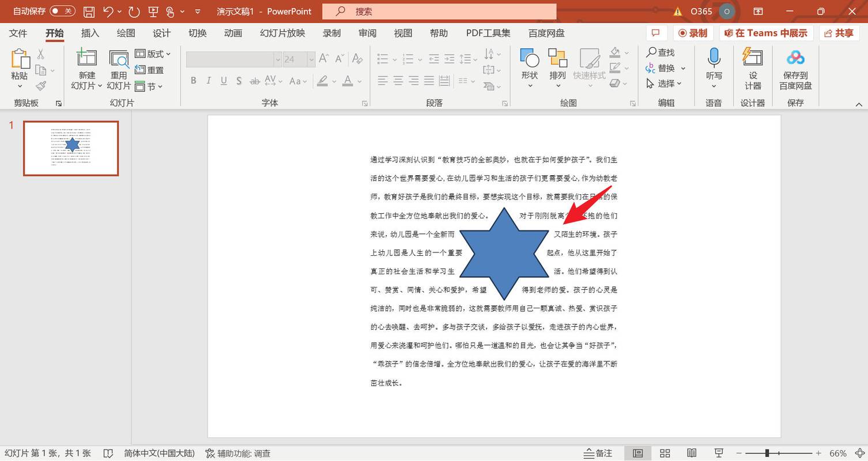Click the Cut scissors icon
This screenshot has width=868, height=461.
click(x=41, y=54)
